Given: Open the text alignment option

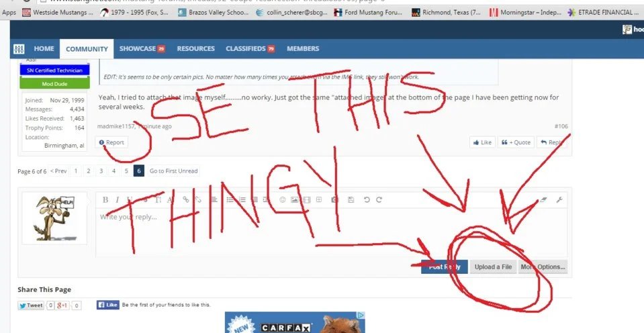Looking at the screenshot, I should coord(214,200).
